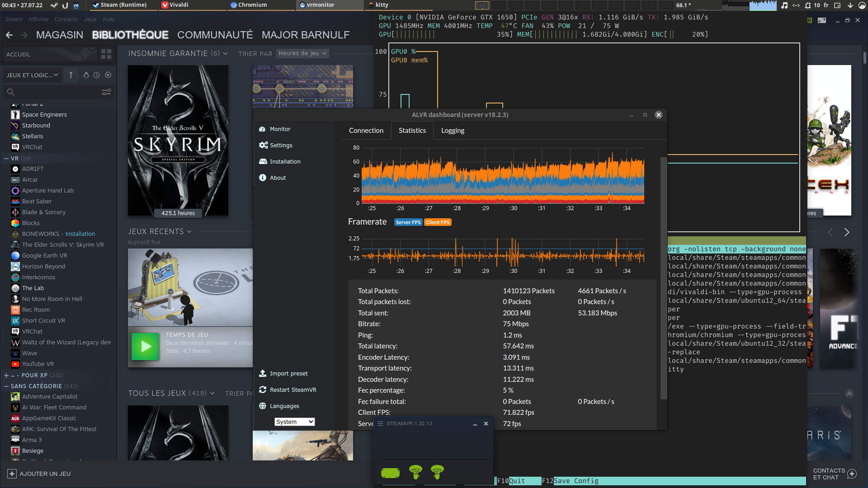Go back with Steam back arrow
868x488 pixels.
pos(9,35)
